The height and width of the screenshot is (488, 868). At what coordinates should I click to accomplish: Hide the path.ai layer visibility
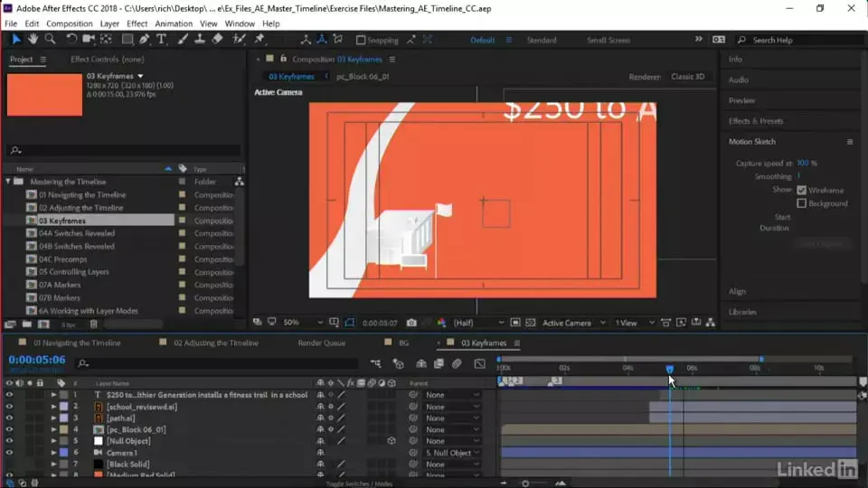pos(9,418)
